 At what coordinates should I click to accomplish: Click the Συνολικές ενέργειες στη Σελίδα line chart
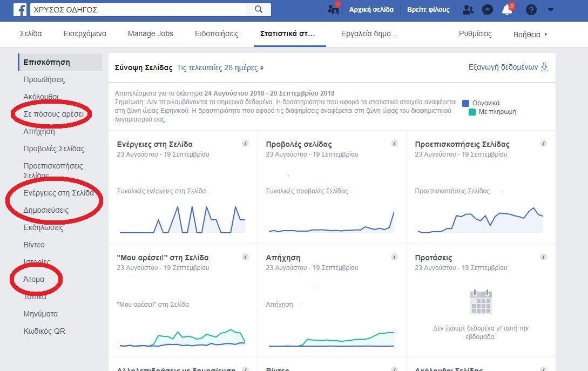click(x=183, y=220)
